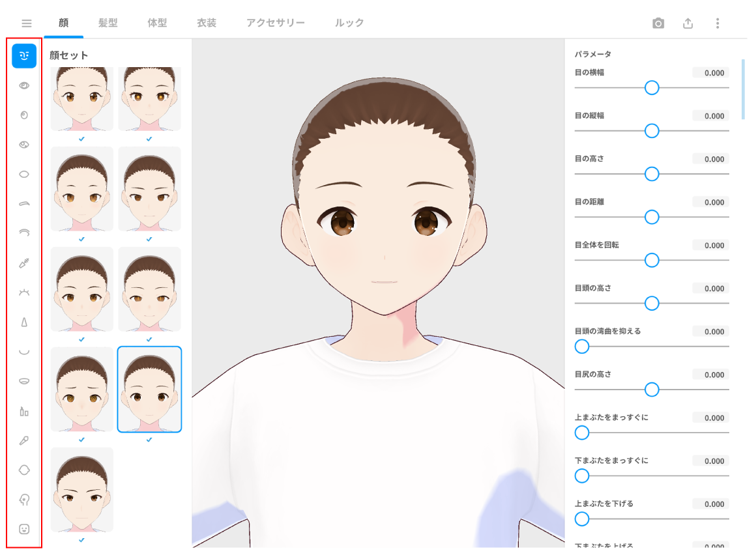Select the cosmetics bottles icon
Viewport: 756px width, 557px height.
[24, 411]
